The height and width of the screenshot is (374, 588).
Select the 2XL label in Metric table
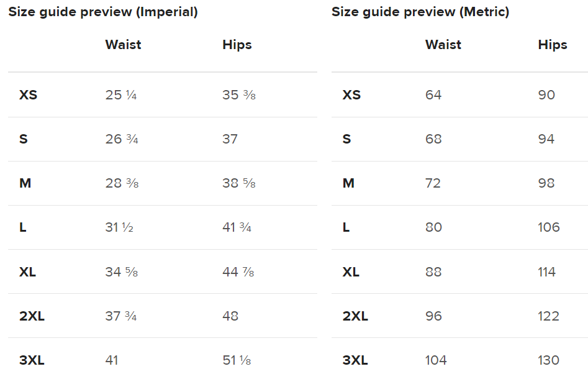tap(355, 316)
